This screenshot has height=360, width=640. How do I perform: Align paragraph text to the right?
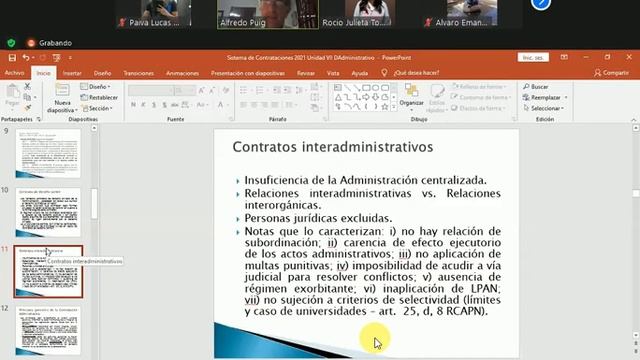tap(265, 105)
